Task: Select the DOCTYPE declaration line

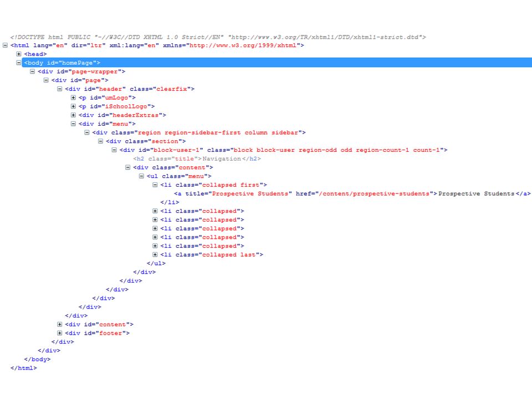Action: coord(218,37)
